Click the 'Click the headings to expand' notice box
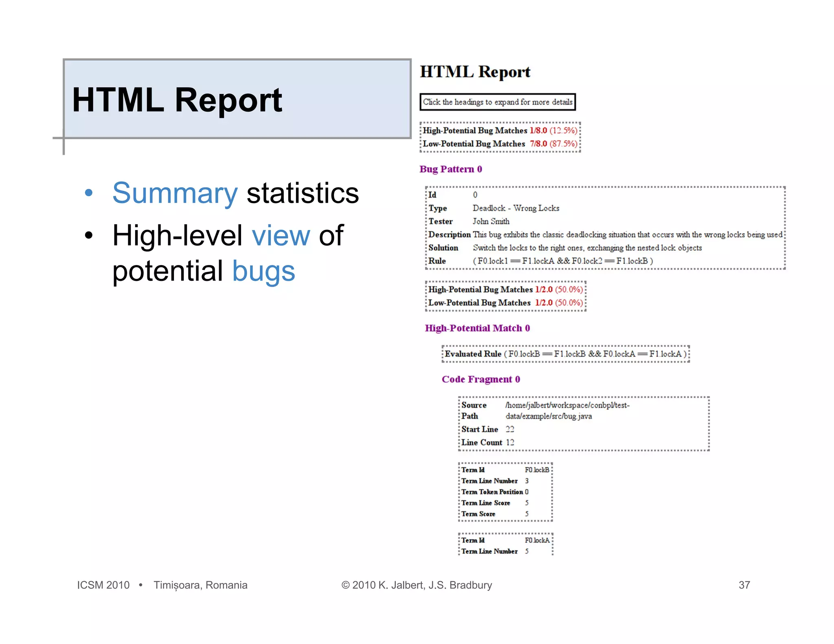The height and width of the screenshot is (644, 834). coord(498,102)
